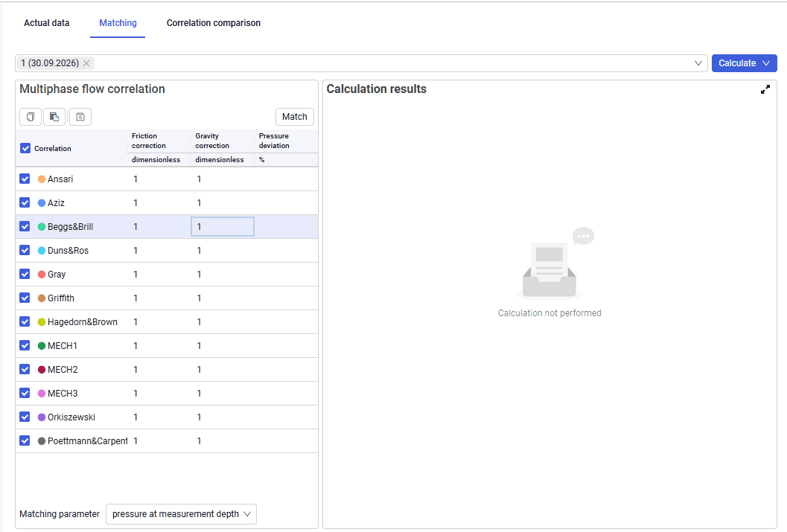The width and height of the screenshot is (787, 532).
Task: Click the blue Aziz color dot
Action: point(42,203)
